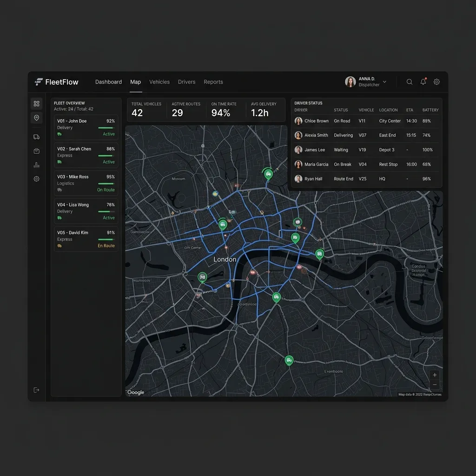Click the 'Rest Stop' location cell

tap(388, 164)
